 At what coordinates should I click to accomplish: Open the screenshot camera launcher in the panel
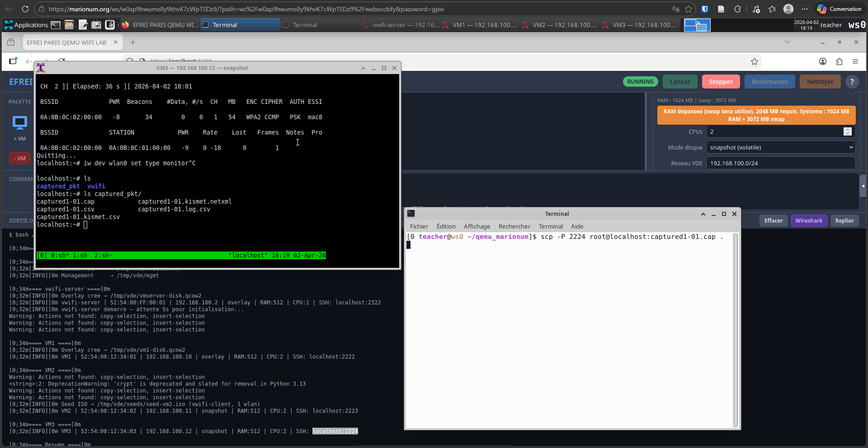point(96,25)
